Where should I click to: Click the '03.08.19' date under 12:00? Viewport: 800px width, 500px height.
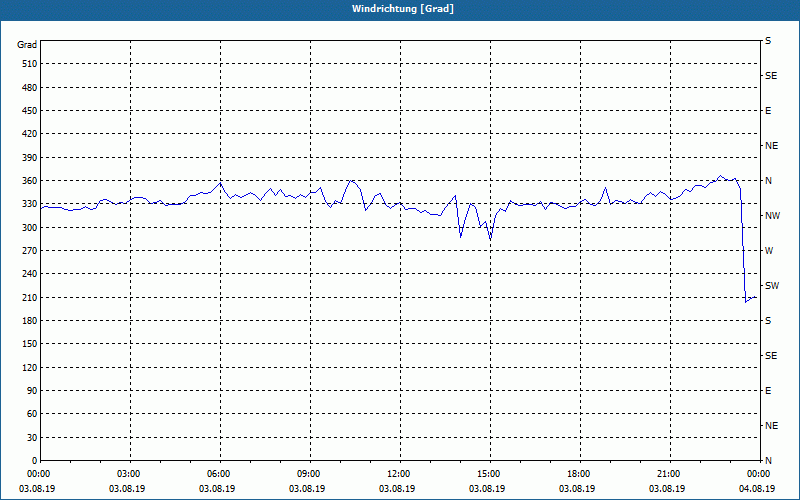(x=397, y=488)
